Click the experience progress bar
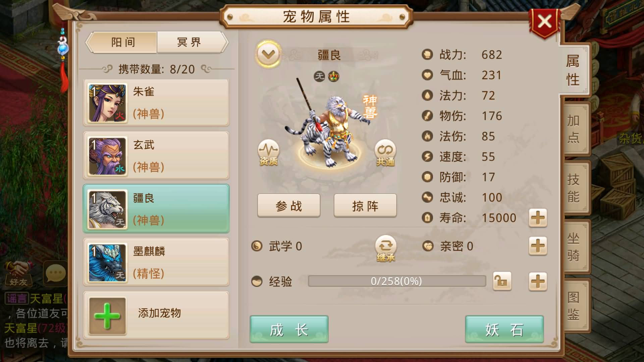 (x=397, y=281)
